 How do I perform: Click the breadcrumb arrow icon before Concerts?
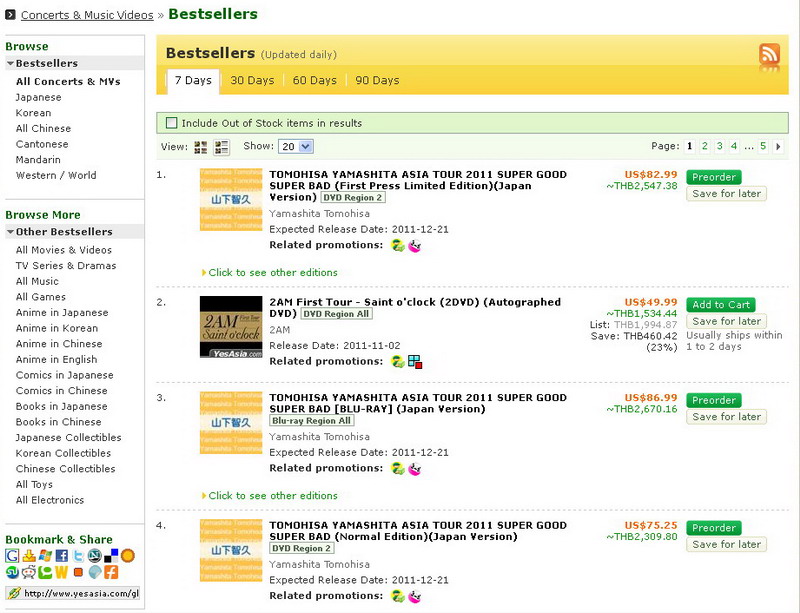10,15
